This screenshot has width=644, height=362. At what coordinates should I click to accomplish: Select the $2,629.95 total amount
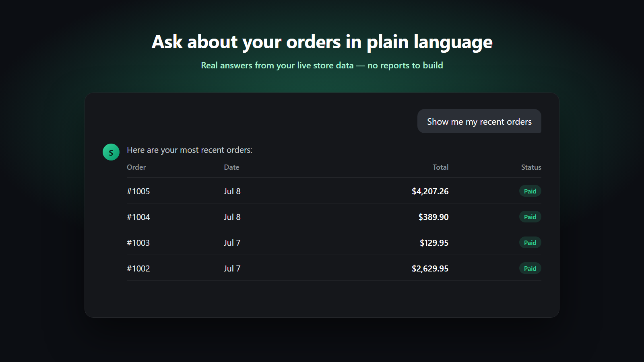430,268
